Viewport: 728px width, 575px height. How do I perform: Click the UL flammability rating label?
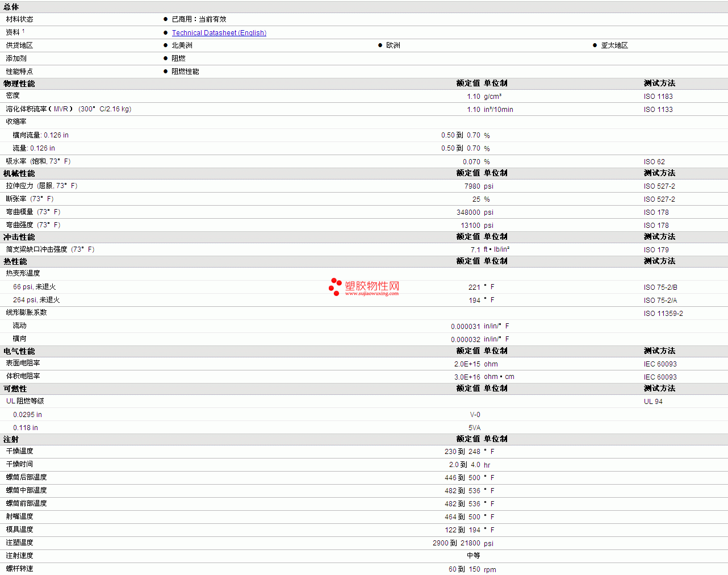pyautogui.click(x=25, y=401)
